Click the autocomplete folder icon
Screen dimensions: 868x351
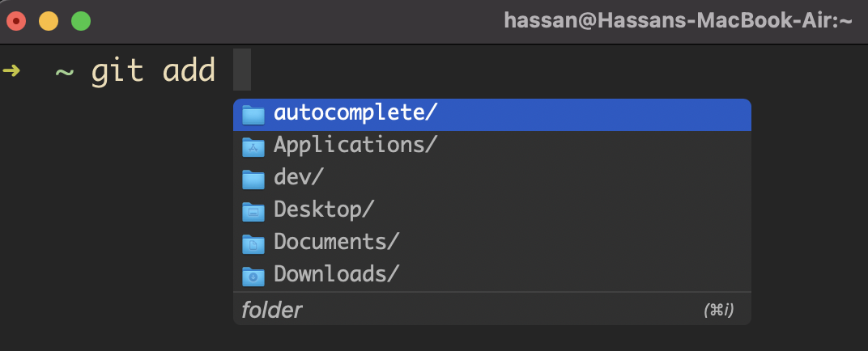[x=253, y=114]
